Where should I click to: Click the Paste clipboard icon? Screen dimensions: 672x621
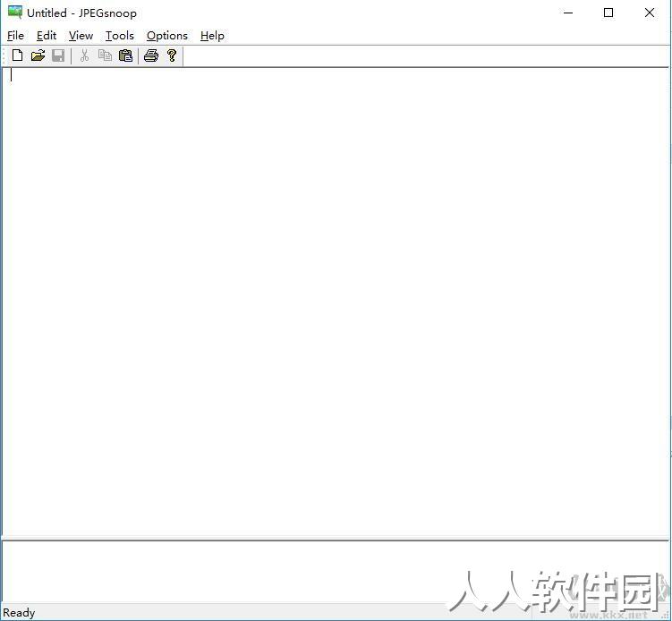(125, 55)
